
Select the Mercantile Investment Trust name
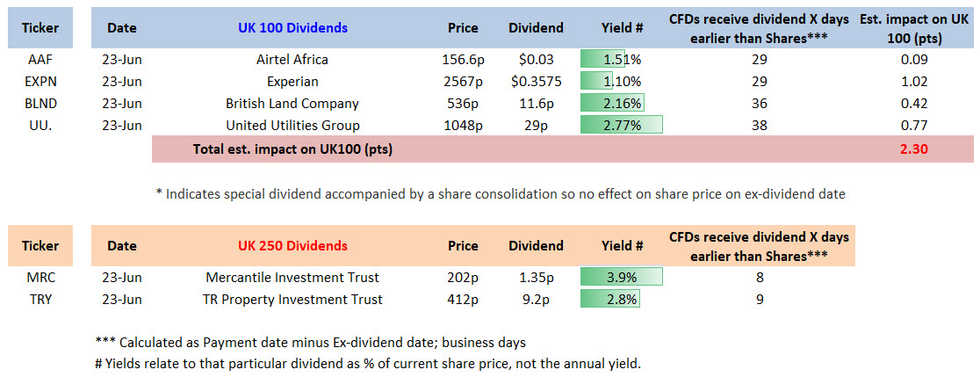pyautogui.click(x=292, y=278)
